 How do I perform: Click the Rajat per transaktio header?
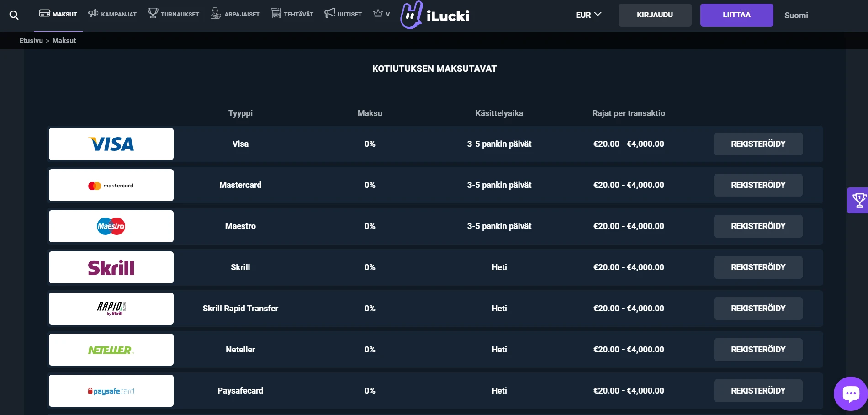[629, 113]
